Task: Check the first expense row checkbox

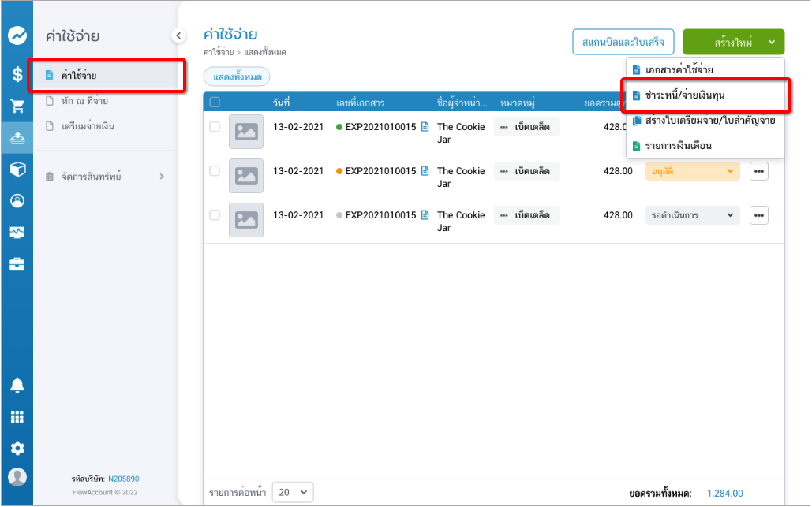Action: [x=215, y=127]
